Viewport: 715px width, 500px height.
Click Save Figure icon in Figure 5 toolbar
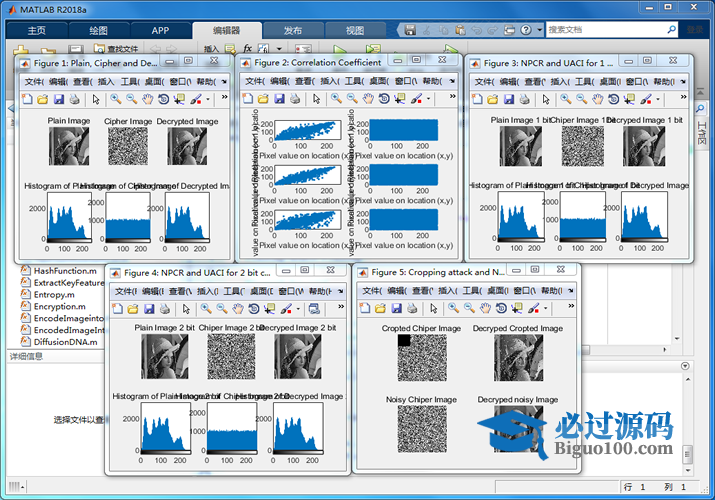tap(397, 308)
